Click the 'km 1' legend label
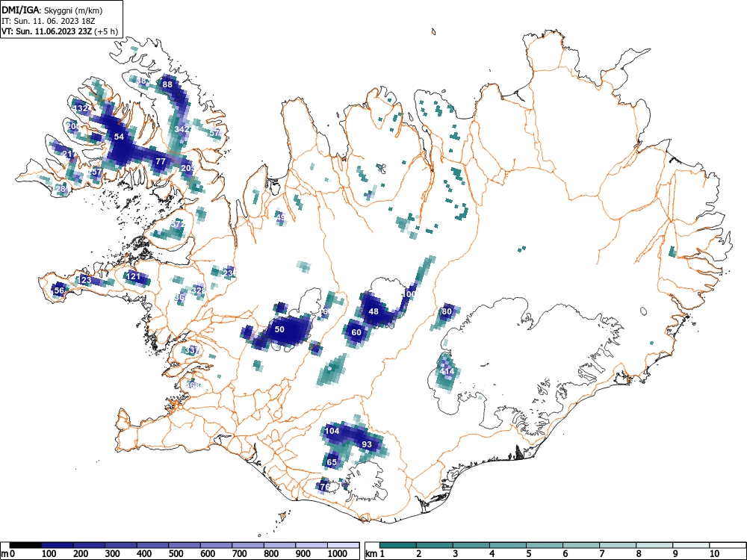This screenshot has height=560, width=747. (x=376, y=554)
